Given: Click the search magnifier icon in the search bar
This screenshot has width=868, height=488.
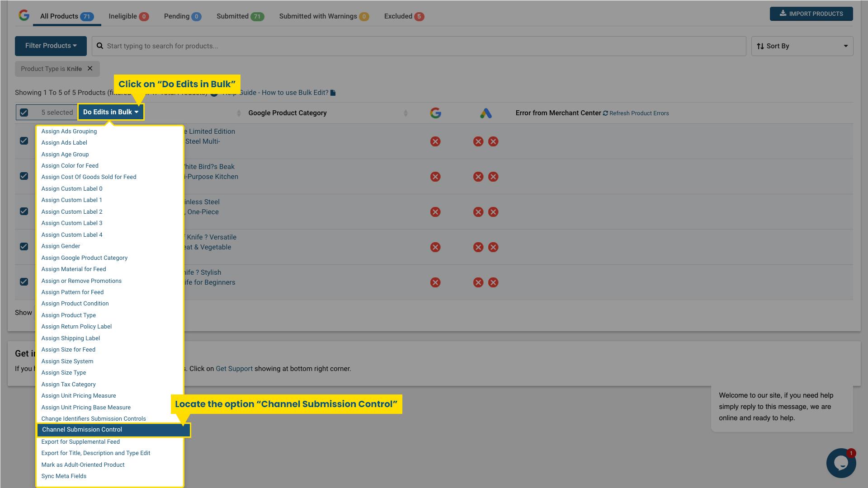Looking at the screenshot, I should (x=99, y=46).
